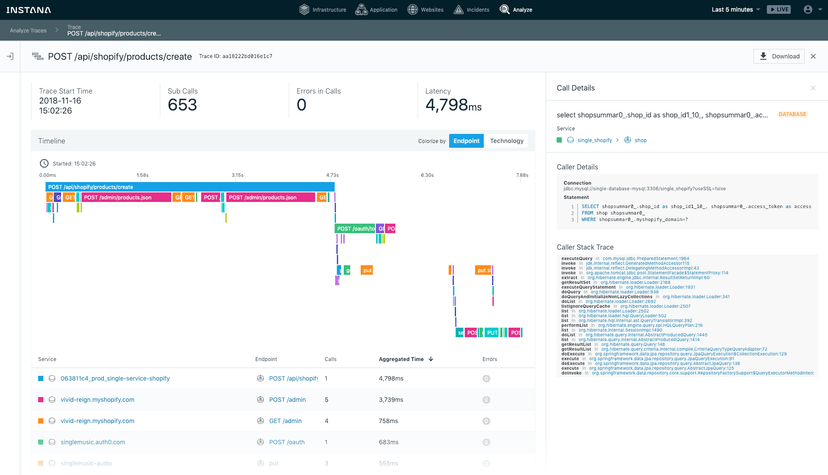
Task: Click the POST /admin endpoint link
Action: click(287, 400)
